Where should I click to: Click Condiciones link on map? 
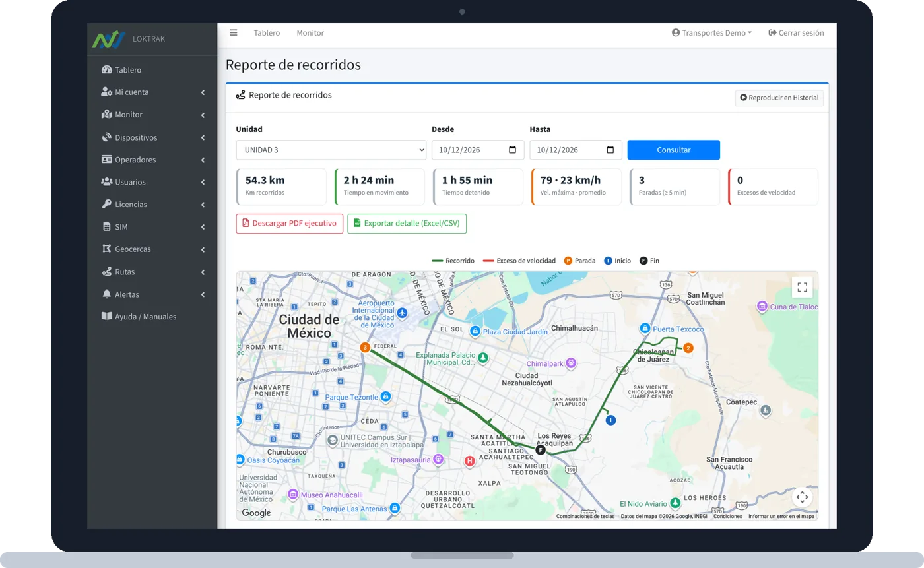[728, 517]
